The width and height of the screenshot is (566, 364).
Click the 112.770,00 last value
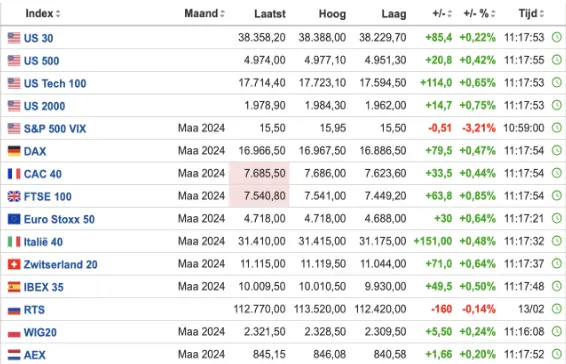click(260, 309)
